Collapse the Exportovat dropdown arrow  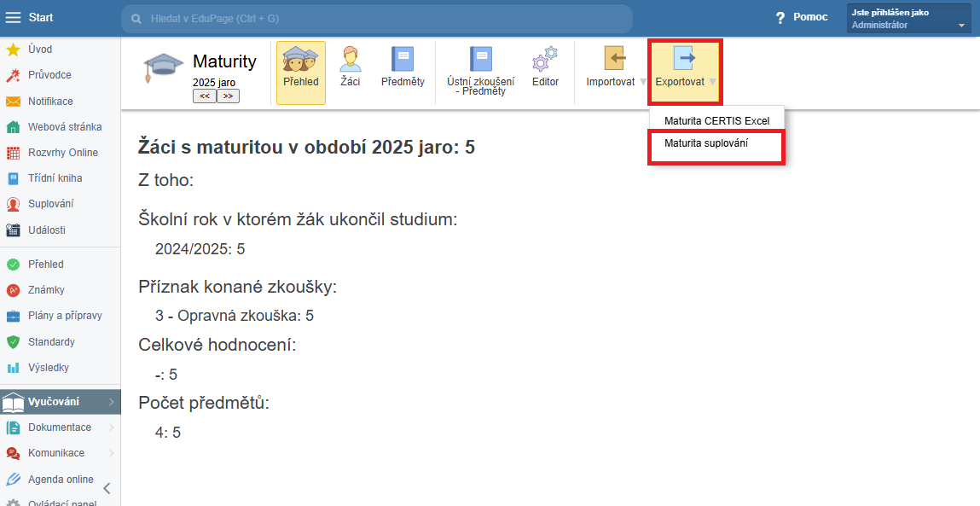pos(712,82)
